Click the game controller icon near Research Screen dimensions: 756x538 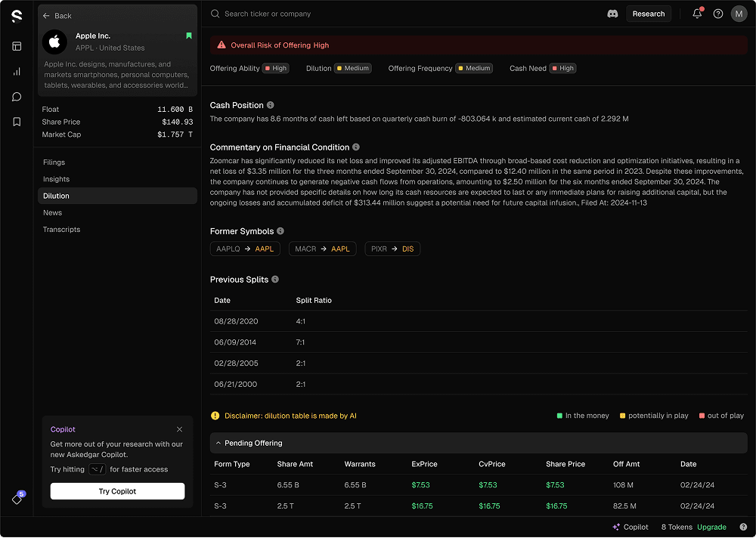coord(612,13)
